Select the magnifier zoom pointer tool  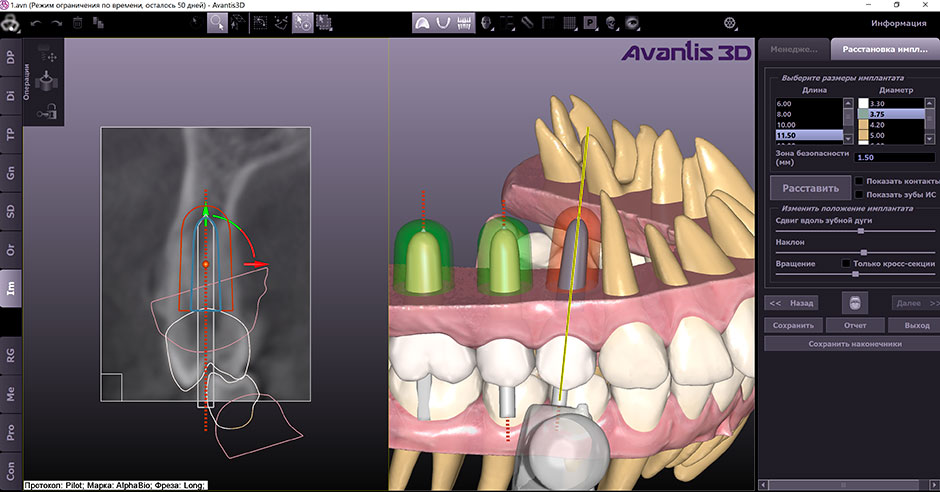pos(217,23)
